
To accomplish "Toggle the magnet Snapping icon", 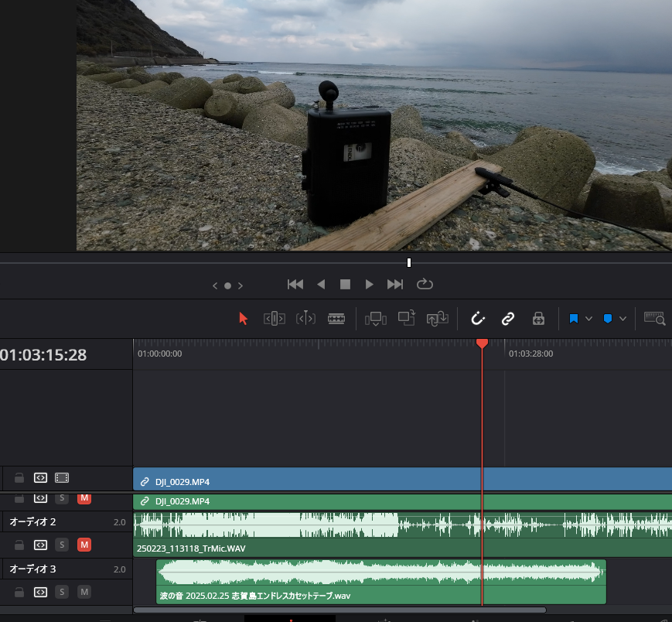I will [478, 319].
